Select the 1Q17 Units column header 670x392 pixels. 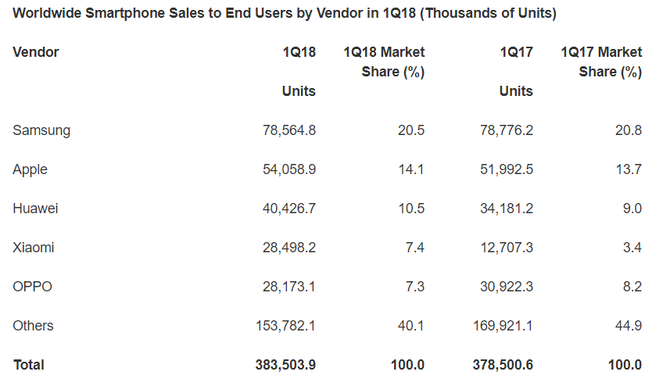tap(516, 71)
